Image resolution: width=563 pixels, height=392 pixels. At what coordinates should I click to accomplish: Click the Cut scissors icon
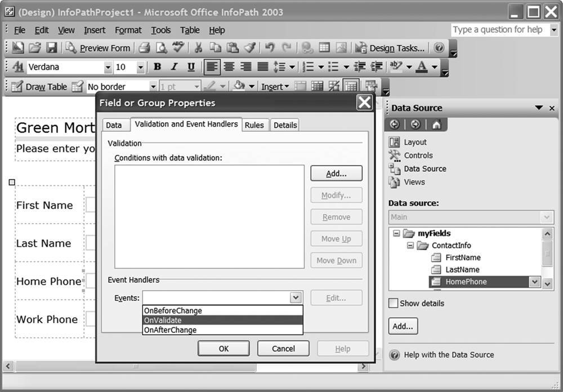click(x=198, y=48)
